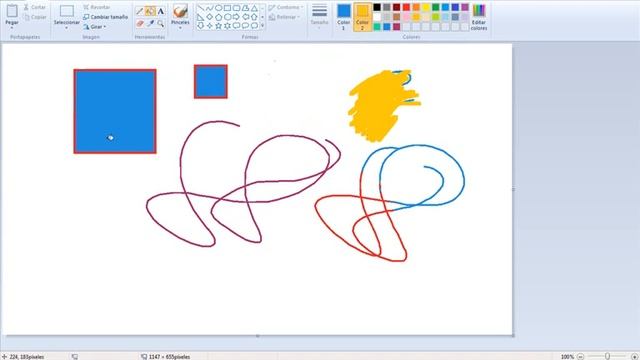Choose the curve shape
The width and height of the screenshot is (640, 360).
[209, 8]
